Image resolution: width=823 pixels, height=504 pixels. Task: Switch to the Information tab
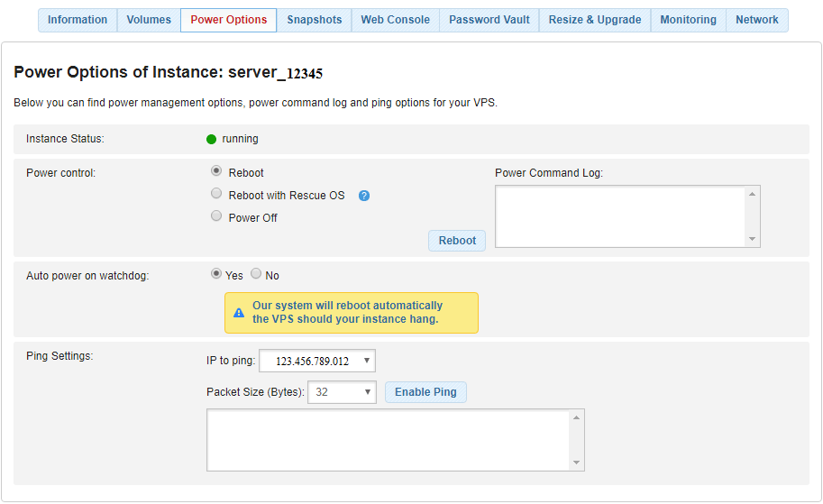pyautogui.click(x=78, y=20)
